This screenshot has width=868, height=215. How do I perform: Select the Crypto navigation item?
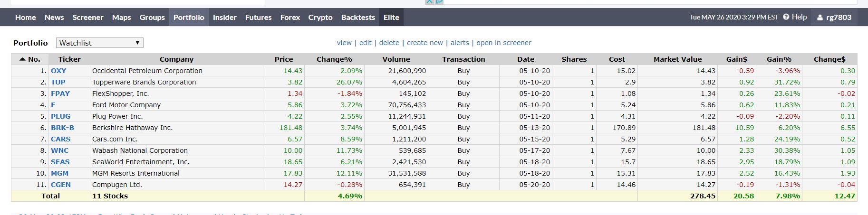point(320,17)
